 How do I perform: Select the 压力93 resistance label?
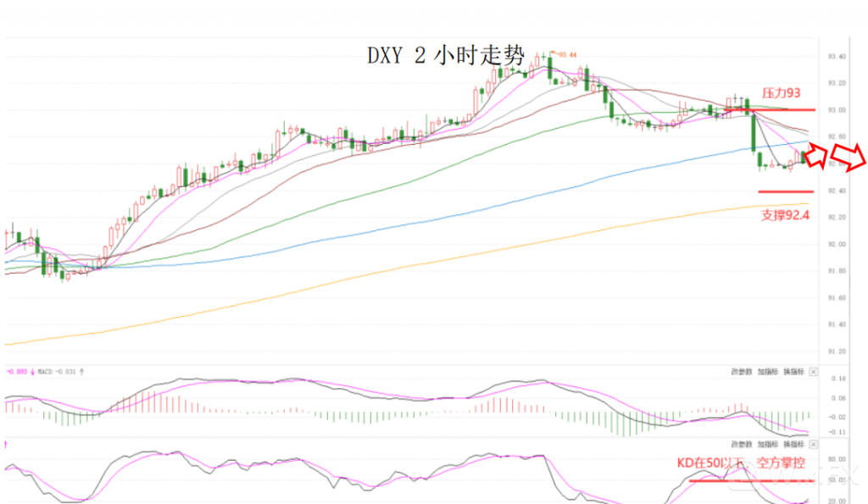781,93
